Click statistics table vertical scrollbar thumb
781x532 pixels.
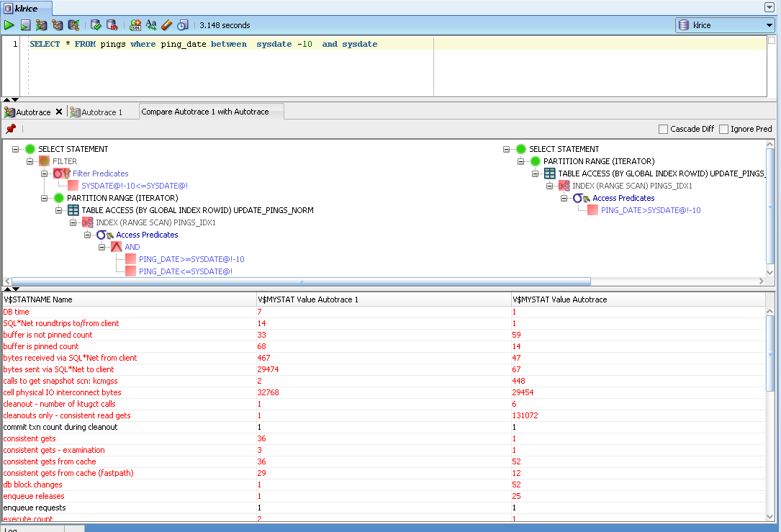coord(770,353)
